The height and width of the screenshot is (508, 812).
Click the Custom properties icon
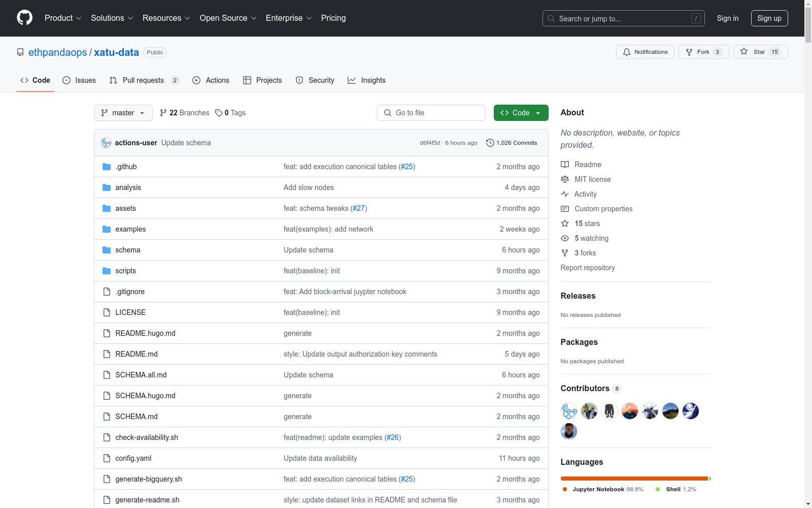565,209
